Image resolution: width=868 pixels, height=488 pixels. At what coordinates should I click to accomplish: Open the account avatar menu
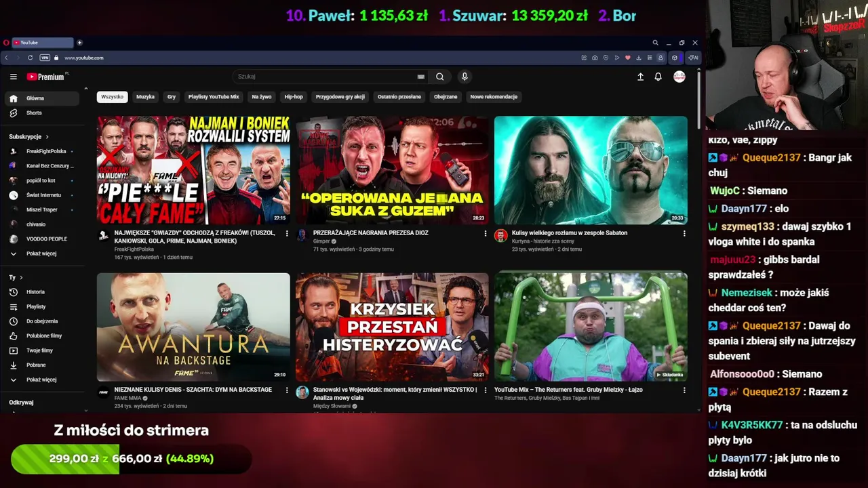679,77
